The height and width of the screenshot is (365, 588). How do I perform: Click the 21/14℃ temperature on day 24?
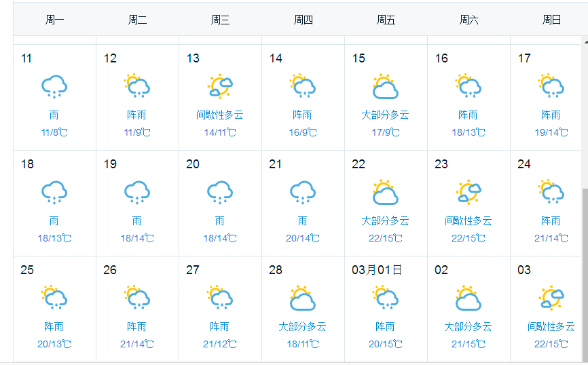point(551,238)
